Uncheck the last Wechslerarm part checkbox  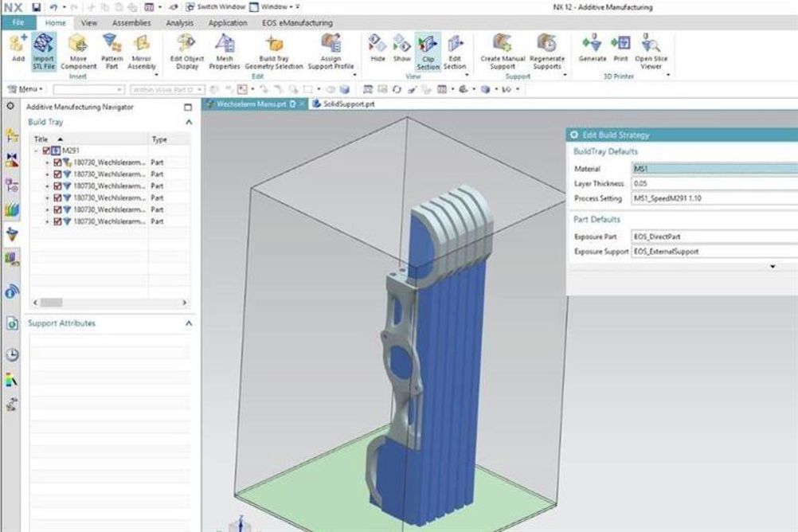click(x=57, y=221)
